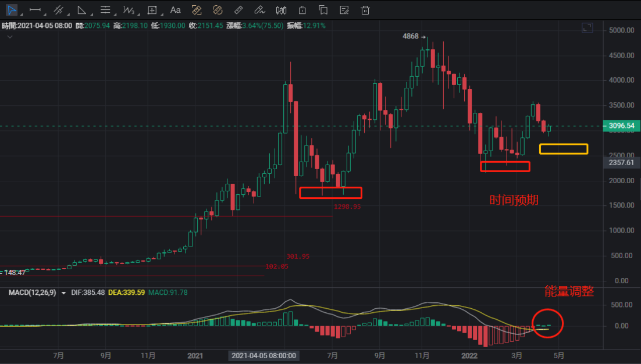Select the cursor pointer tool
The image size is (641, 364).
[x=11, y=10]
